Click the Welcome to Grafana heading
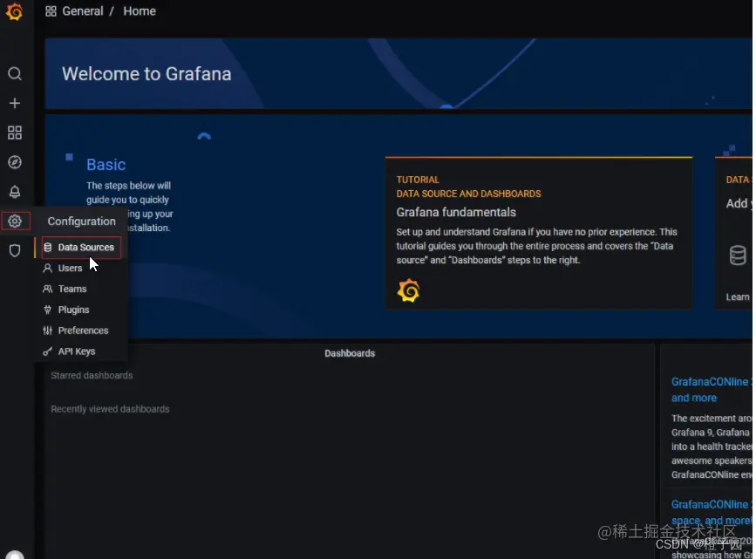The width and height of the screenshot is (756, 559). point(146,74)
